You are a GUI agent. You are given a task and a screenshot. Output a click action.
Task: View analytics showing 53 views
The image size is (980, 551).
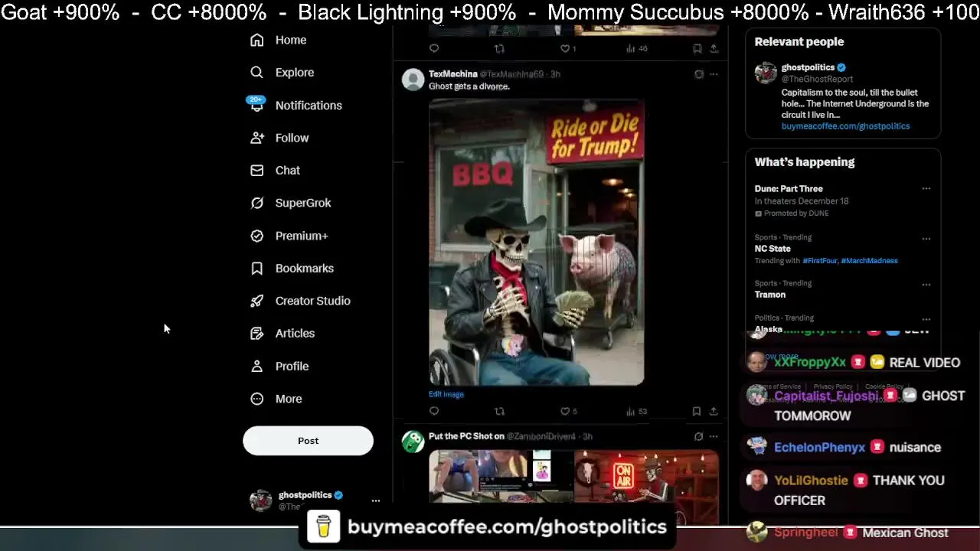coord(636,411)
